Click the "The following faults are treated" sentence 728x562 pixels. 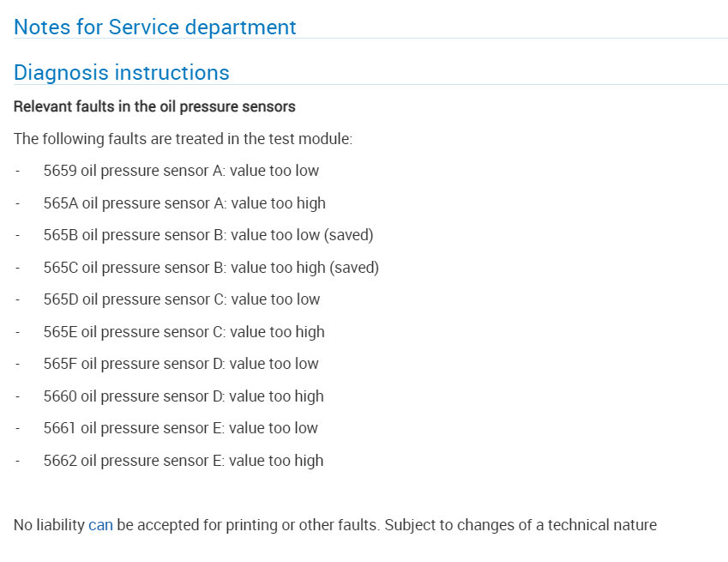pos(183,138)
